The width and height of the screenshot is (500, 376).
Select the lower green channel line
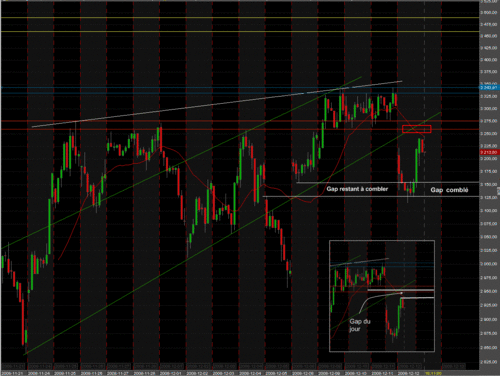233,233
